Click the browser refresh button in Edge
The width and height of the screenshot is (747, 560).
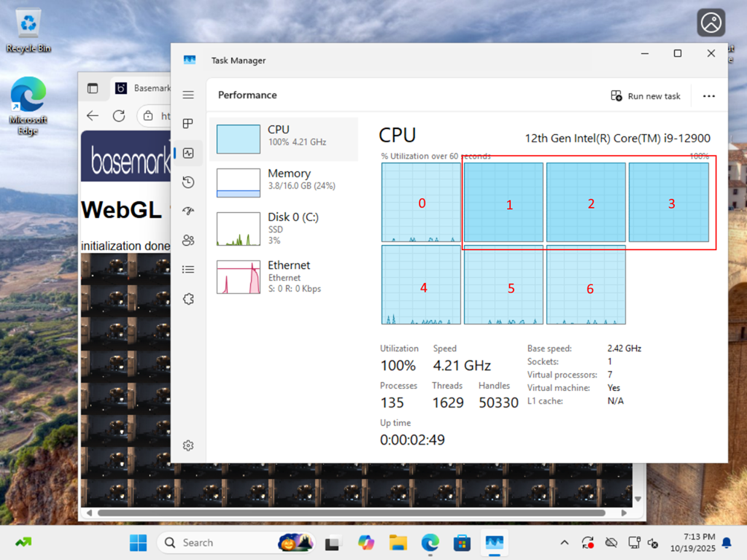[x=119, y=116]
